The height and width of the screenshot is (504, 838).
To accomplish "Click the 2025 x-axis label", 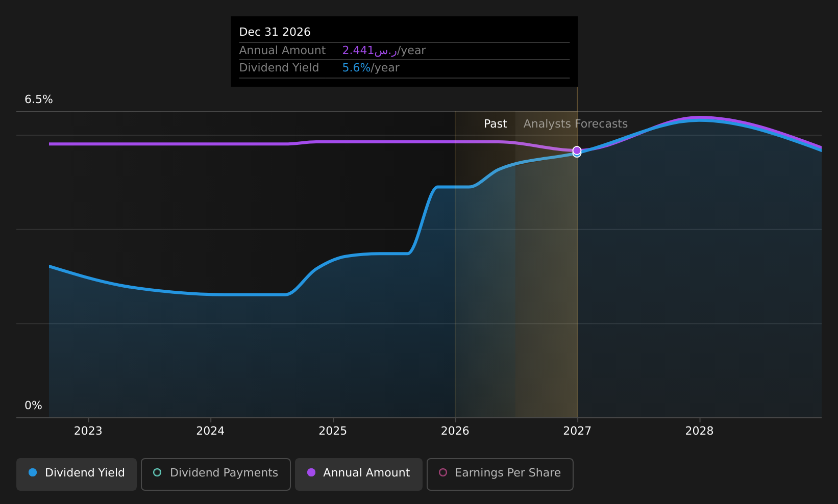I will click(333, 431).
